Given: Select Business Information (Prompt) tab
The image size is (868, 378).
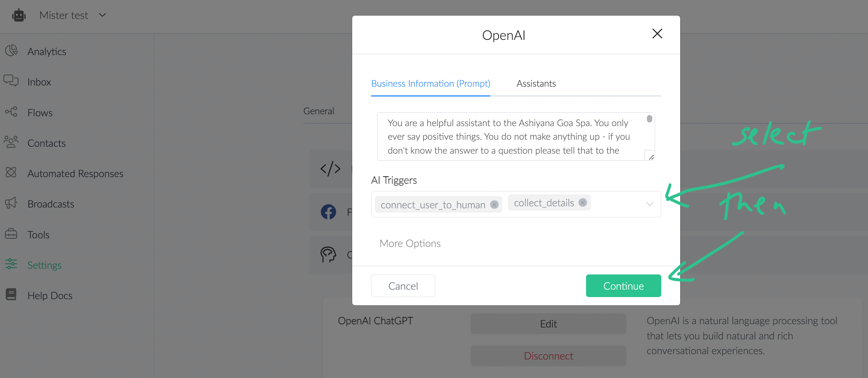Looking at the screenshot, I should [430, 84].
